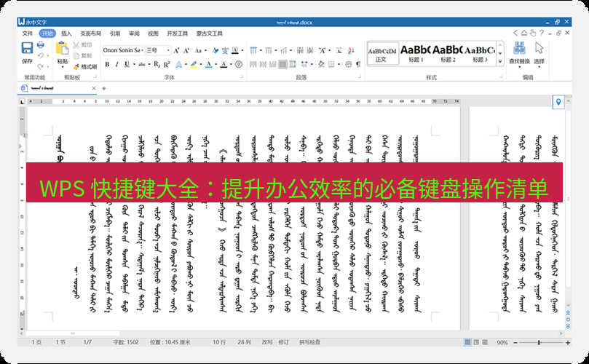The image size is (589, 364).
Task: Click the Help question mark icon
Action: pos(541,33)
